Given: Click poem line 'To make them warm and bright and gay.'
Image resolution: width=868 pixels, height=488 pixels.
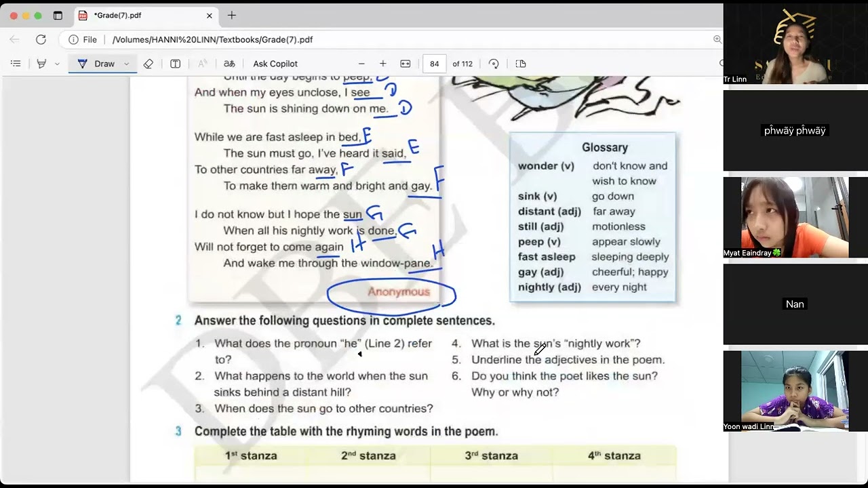Looking at the screenshot, I should point(328,186).
